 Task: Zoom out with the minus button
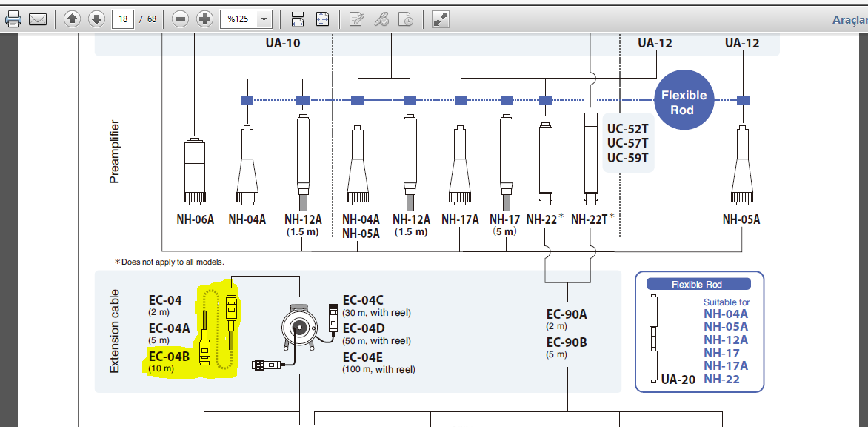point(181,19)
